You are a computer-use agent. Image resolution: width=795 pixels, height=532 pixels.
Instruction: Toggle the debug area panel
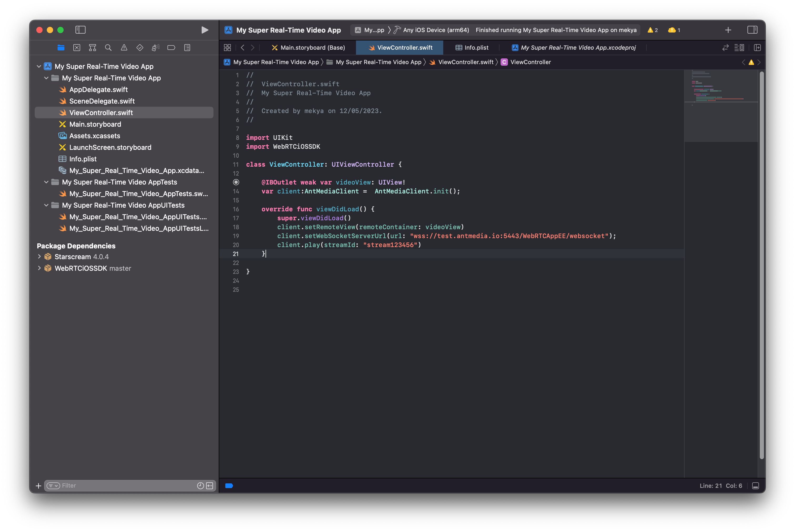[x=756, y=486]
